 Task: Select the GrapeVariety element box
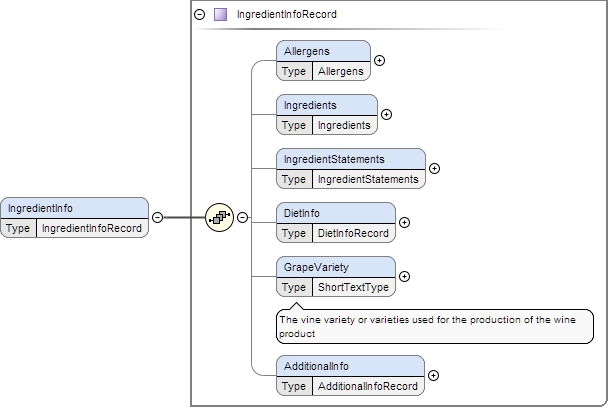335,267
